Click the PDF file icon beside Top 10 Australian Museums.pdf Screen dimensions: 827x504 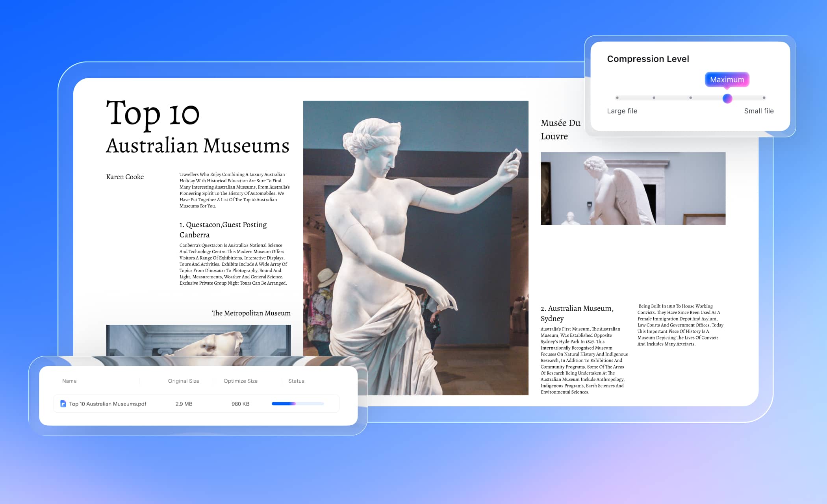[63, 404]
